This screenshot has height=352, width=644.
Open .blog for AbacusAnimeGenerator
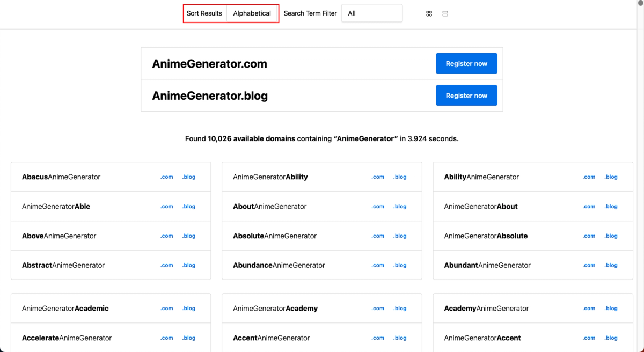(189, 177)
